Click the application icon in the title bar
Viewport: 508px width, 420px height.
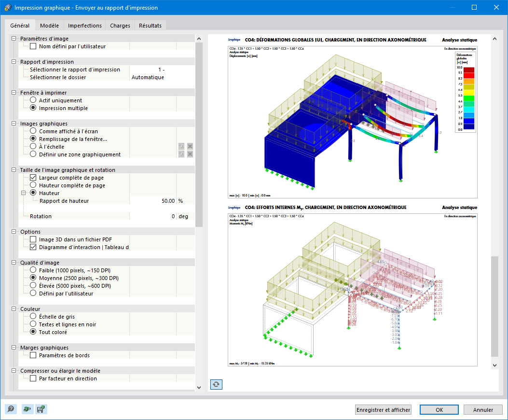(7, 7)
